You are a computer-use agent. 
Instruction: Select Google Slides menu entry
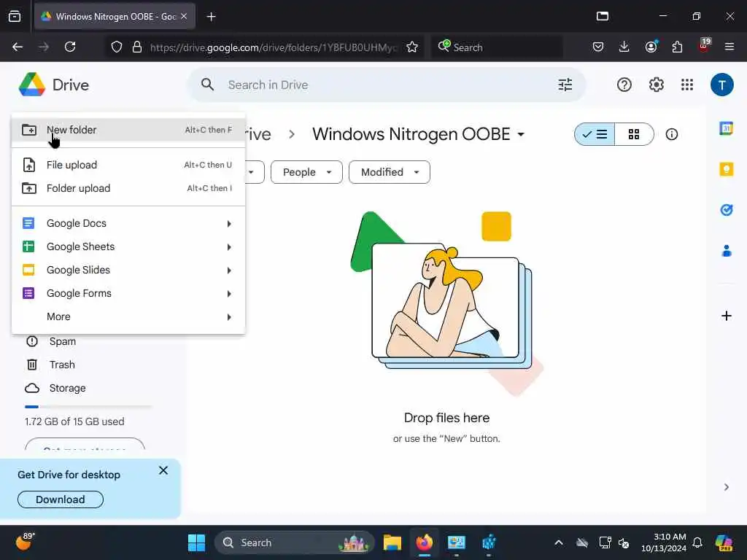[128, 270]
